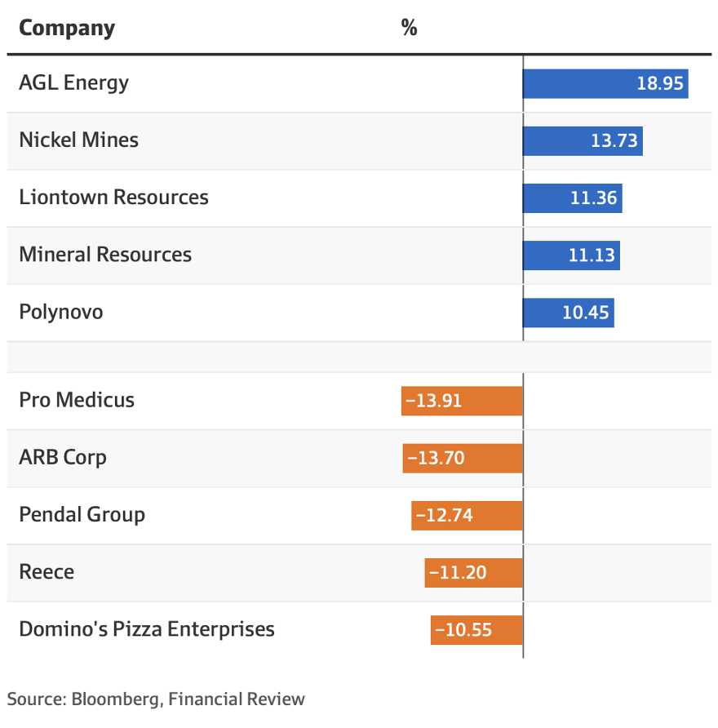
Task: Select the AGL Energy company name
Action: click(x=73, y=82)
